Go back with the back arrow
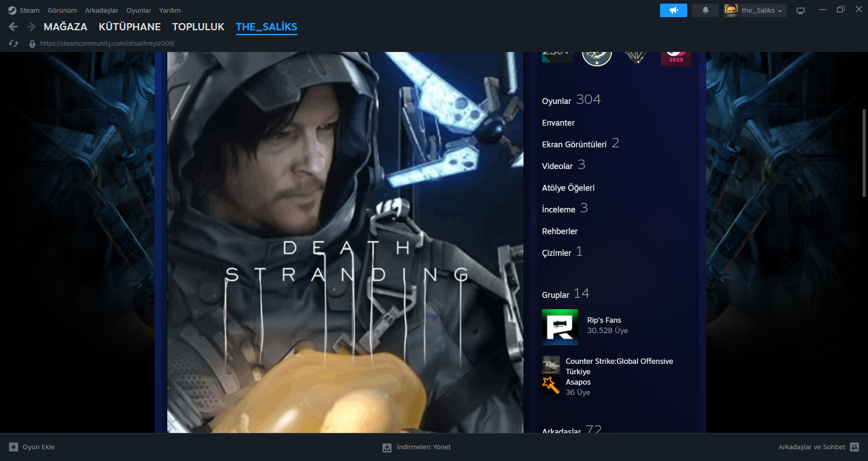Viewport: 868px width, 461px height. [x=13, y=27]
